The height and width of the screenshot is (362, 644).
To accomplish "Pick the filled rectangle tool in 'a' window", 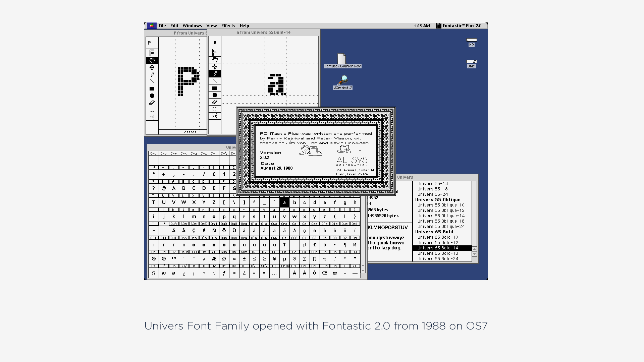I will click(x=215, y=88).
